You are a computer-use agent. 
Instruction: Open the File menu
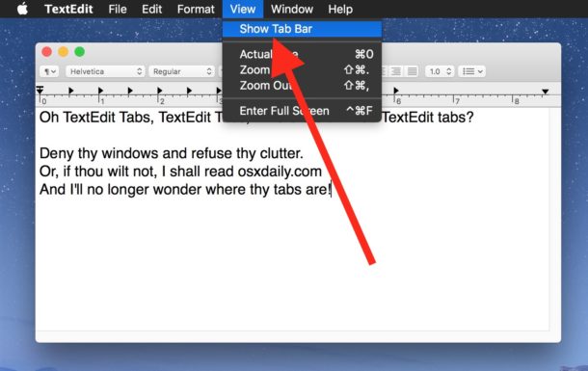118,9
